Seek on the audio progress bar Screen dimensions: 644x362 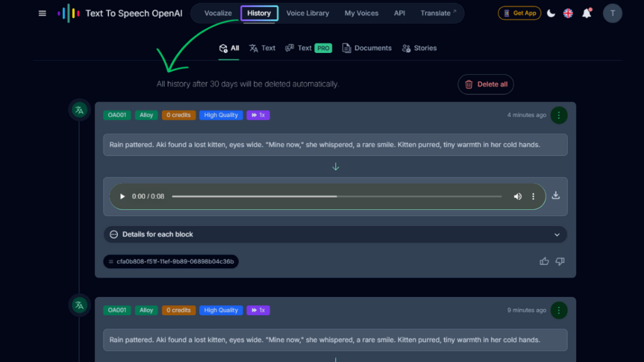click(x=336, y=196)
